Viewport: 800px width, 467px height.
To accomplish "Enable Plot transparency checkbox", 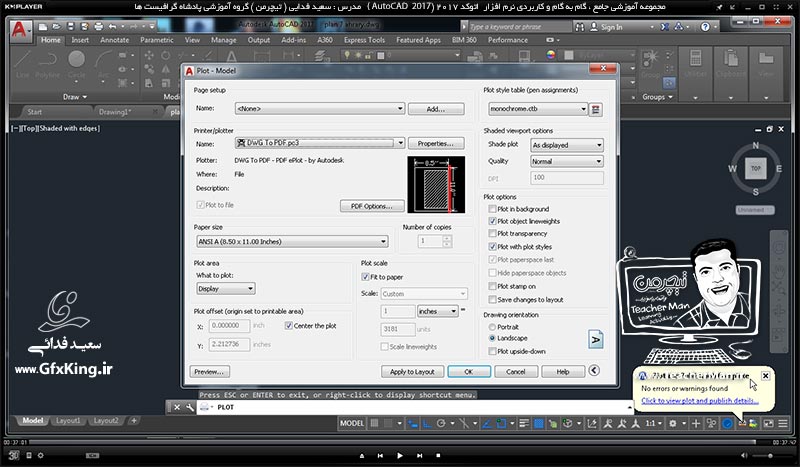I will [492, 233].
